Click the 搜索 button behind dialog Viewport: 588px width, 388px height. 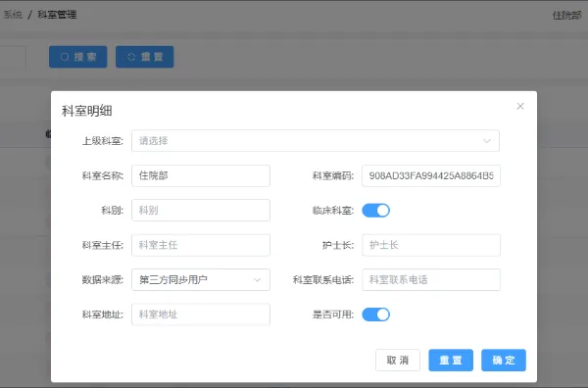78,57
